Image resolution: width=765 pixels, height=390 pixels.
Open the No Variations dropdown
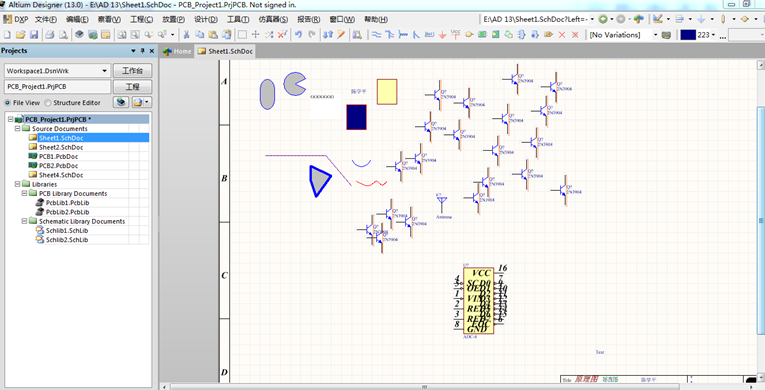[x=655, y=35]
